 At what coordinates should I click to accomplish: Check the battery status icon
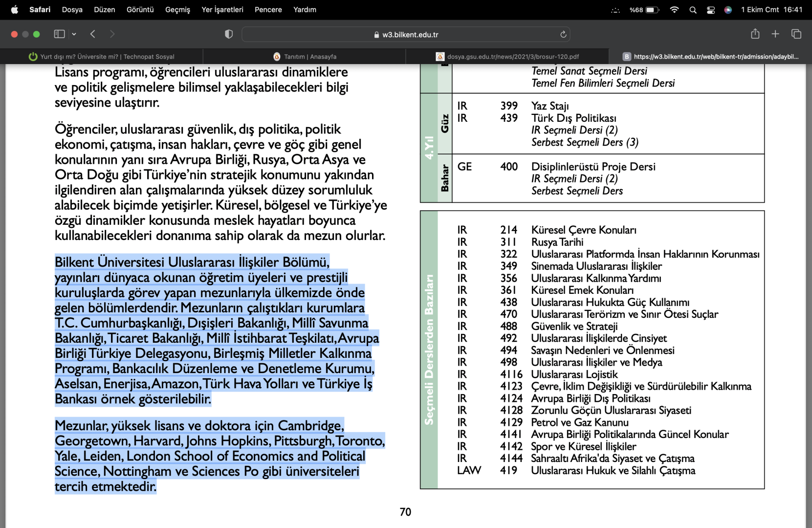pyautogui.click(x=652, y=10)
